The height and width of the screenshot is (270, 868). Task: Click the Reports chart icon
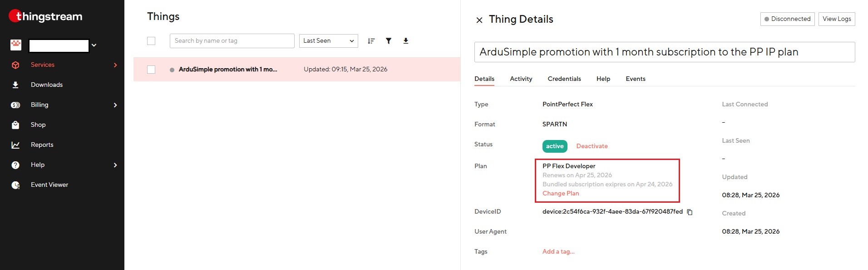tap(15, 145)
